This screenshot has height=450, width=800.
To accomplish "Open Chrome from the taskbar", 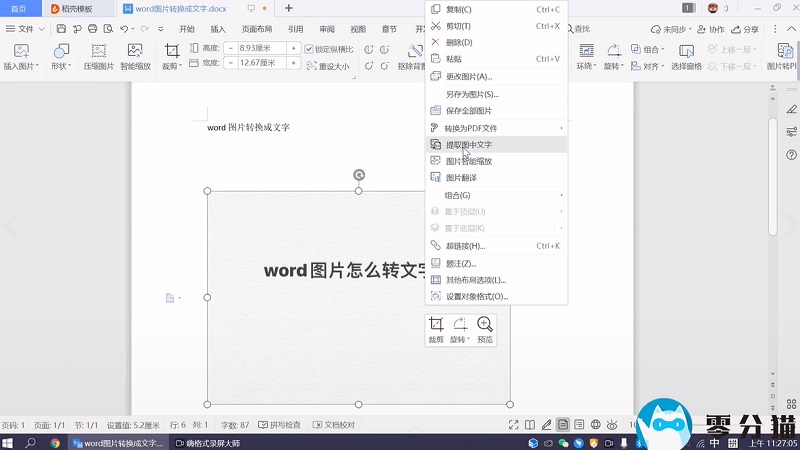I will tap(55, 443).
